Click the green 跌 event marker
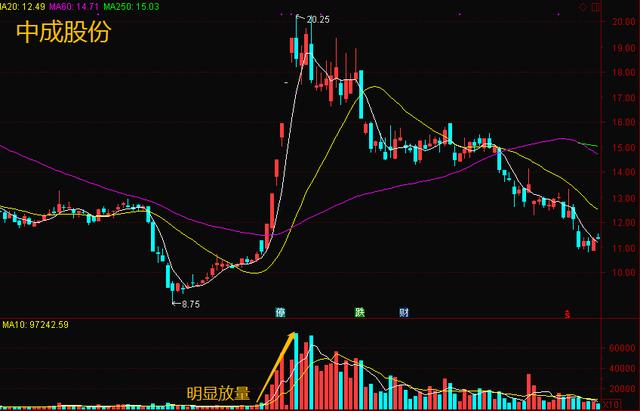The height and width of the screenshot is (411, 640). [360, 313]
